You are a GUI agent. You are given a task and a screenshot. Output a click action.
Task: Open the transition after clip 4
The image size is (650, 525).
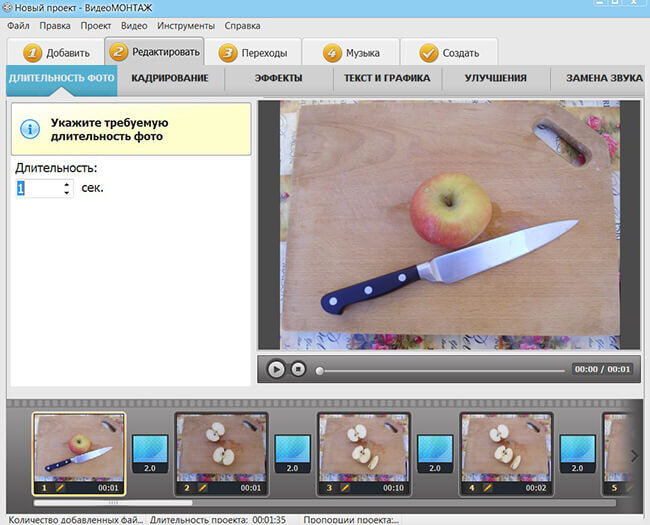[577, 454]
